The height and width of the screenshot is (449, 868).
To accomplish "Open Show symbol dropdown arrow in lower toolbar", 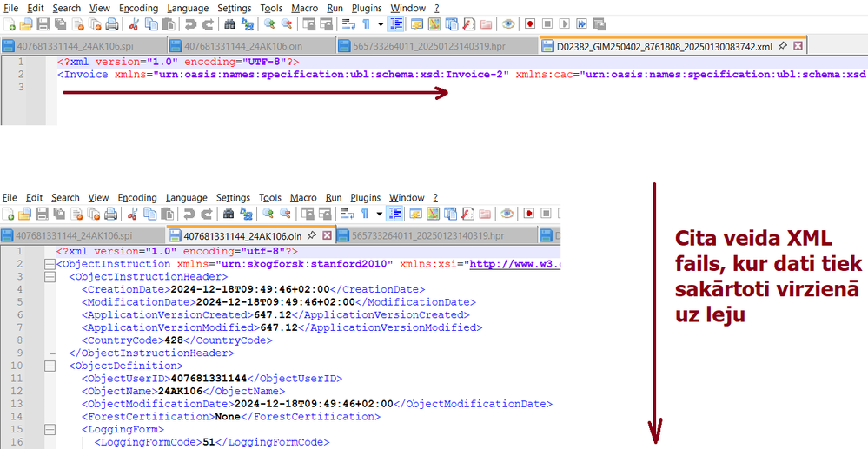I will 379,213.
